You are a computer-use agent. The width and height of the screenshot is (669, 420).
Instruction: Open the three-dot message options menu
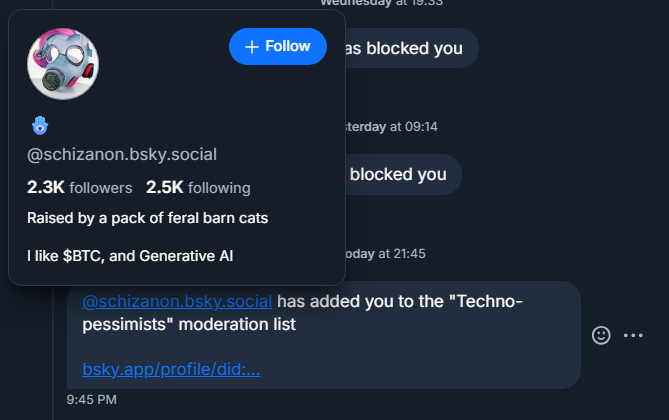[x=633, y=335]
